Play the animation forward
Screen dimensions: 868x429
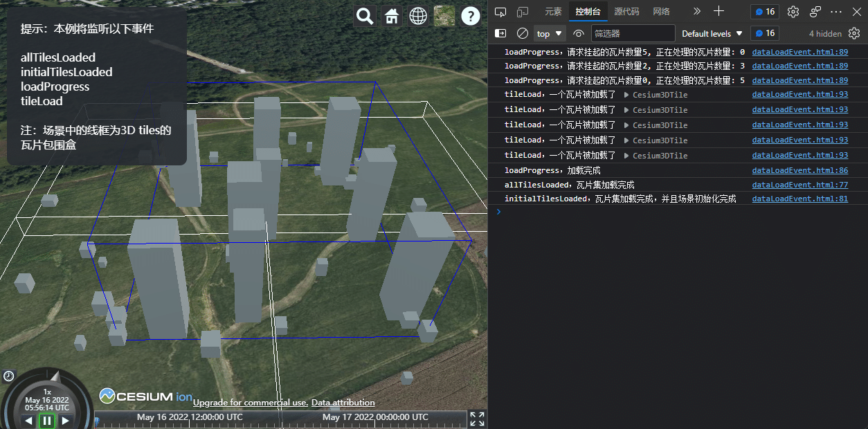point(66,421)
